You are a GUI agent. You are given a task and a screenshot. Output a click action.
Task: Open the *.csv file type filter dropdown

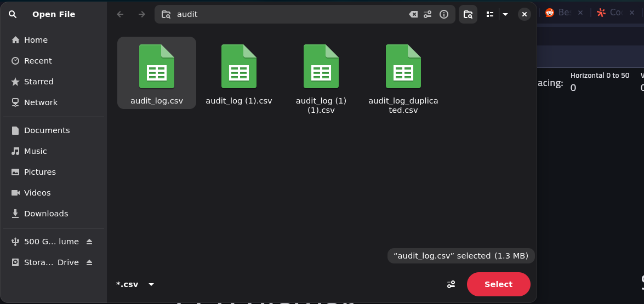point(135,284)
